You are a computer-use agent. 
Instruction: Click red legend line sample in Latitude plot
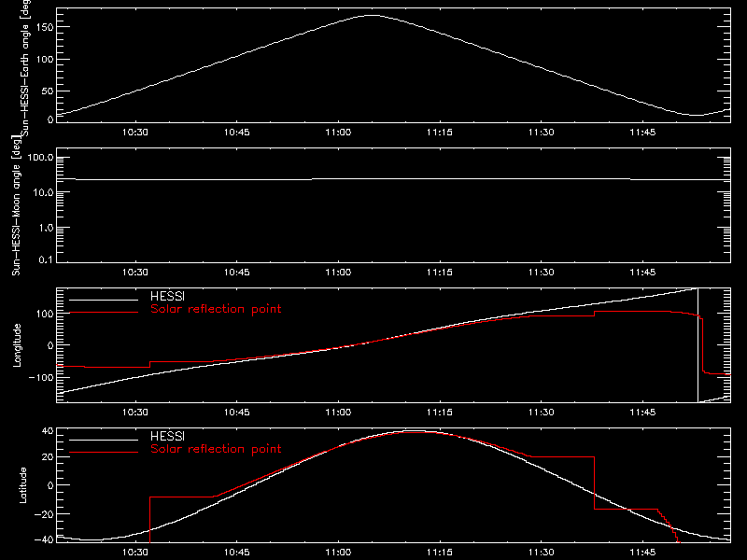[104, 453]
